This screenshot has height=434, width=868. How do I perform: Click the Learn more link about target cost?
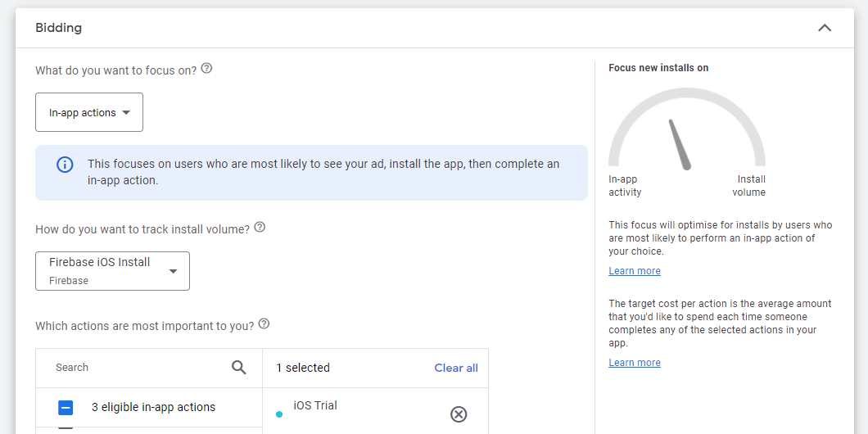(635, 363)
